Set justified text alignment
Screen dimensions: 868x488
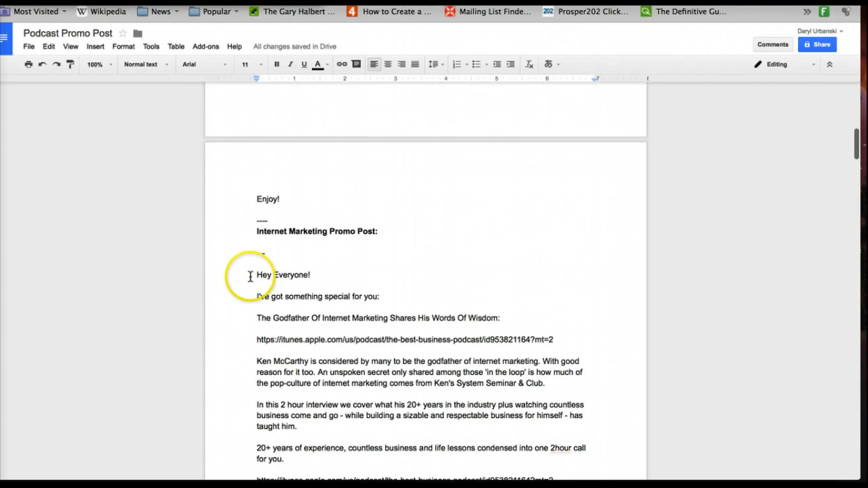(x=415, y=64)
